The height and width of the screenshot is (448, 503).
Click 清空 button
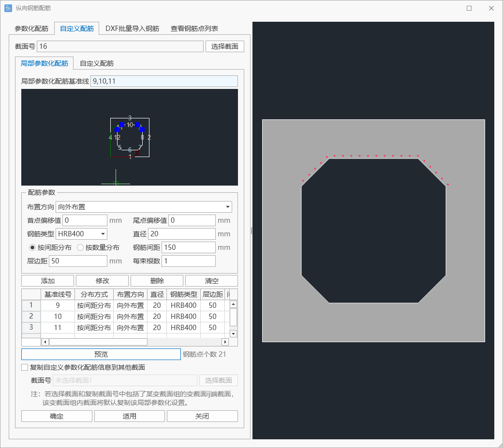[211, 281]
